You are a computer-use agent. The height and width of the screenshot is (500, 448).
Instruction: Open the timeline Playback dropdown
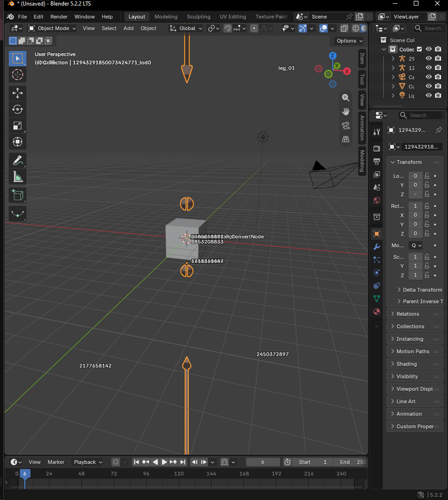pyautogui.click(x=87, y=462)
